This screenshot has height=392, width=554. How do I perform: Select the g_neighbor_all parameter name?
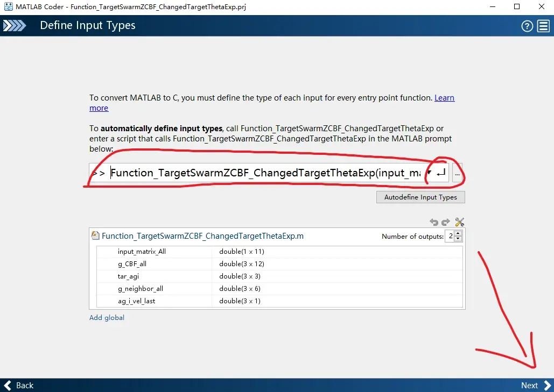click(141, 289)
